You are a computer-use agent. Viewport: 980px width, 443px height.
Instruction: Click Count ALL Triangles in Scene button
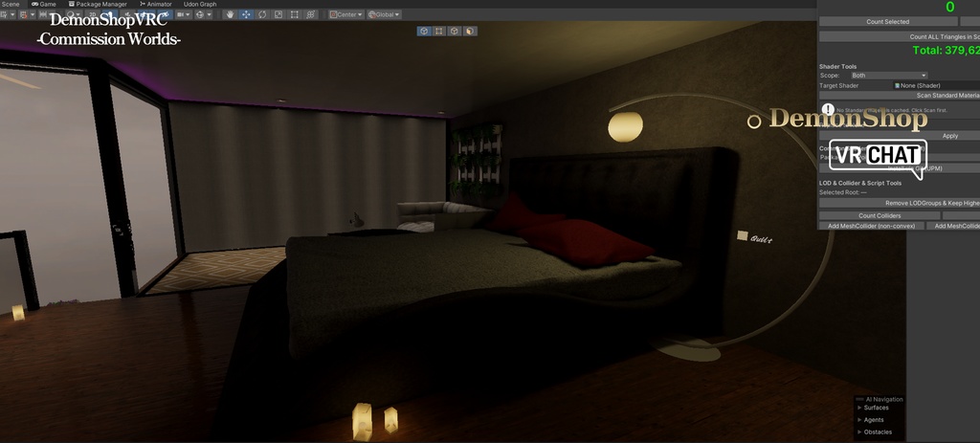tap(900, 37)
